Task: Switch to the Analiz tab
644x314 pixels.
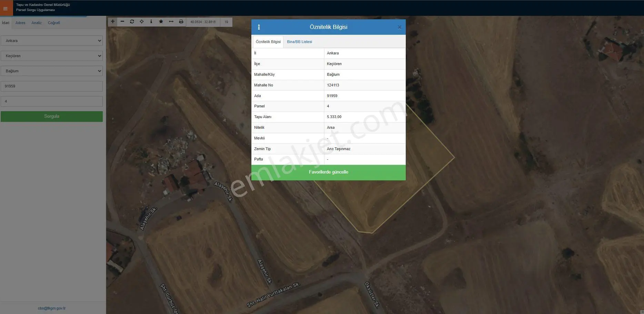Action: pyautogui.click(x=37, y=23)
